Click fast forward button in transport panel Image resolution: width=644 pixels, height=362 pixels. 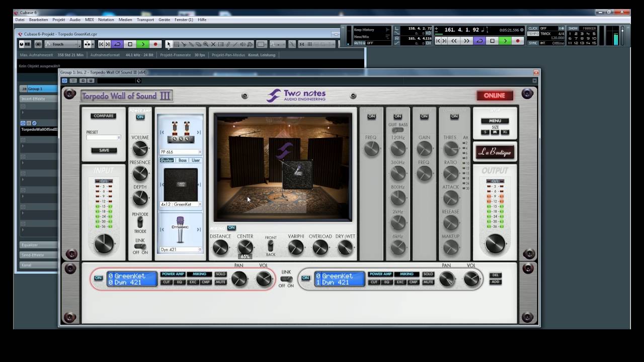point(466,41)
